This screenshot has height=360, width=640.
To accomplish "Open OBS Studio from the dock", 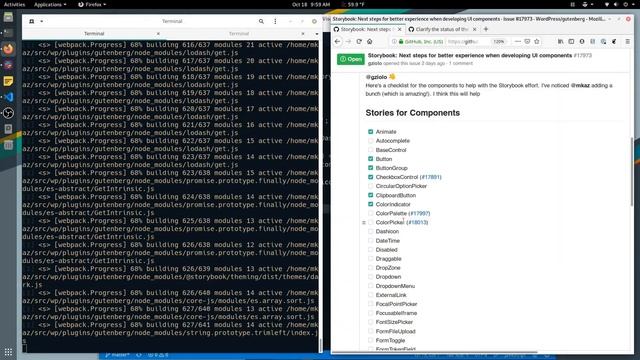I will 8,113.
